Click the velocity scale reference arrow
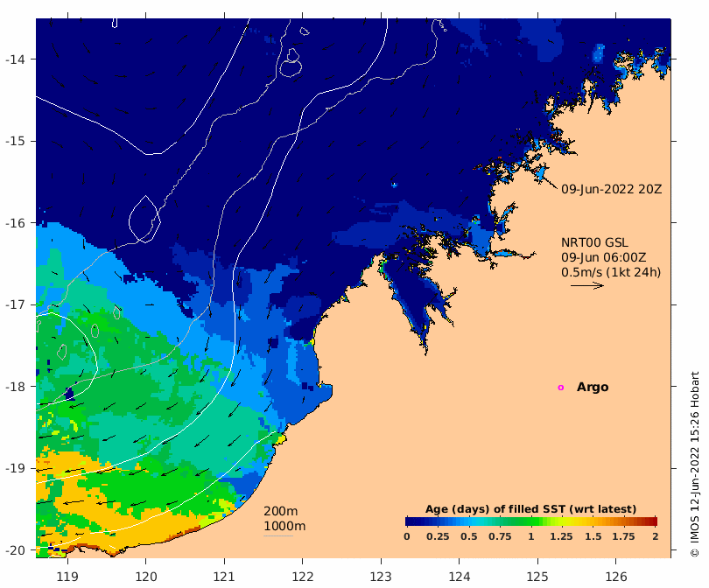Viewport: 709px width, 588px height. (587, 285)
